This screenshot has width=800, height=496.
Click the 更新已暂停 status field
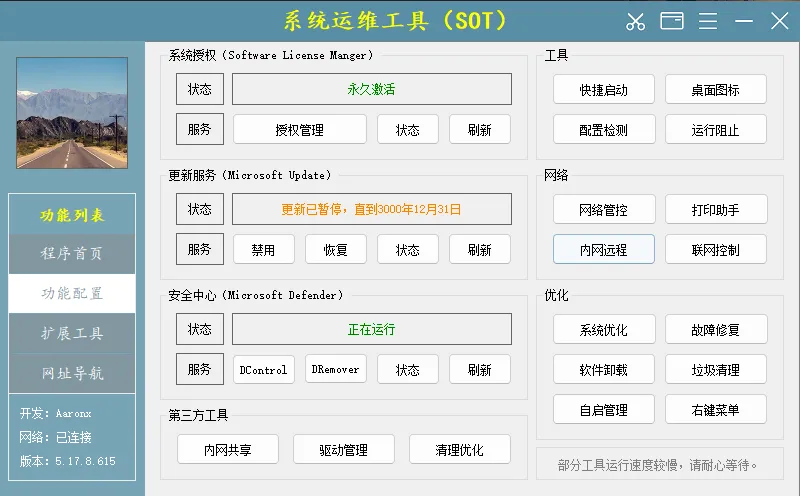371,209
